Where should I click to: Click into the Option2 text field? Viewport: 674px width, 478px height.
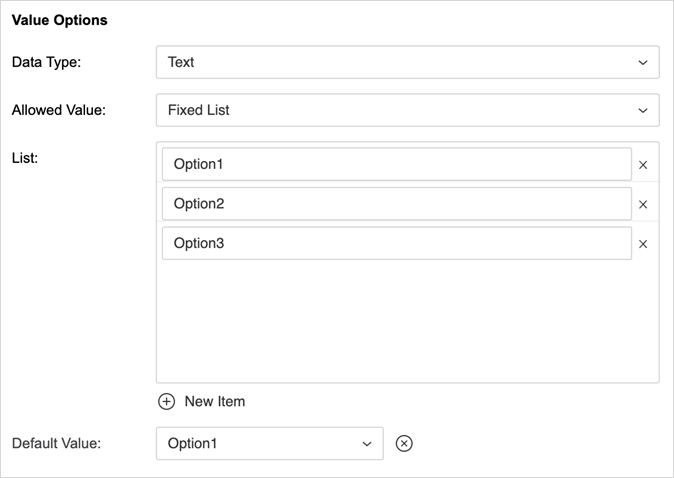pyautogui.click(x=396, y=204)
